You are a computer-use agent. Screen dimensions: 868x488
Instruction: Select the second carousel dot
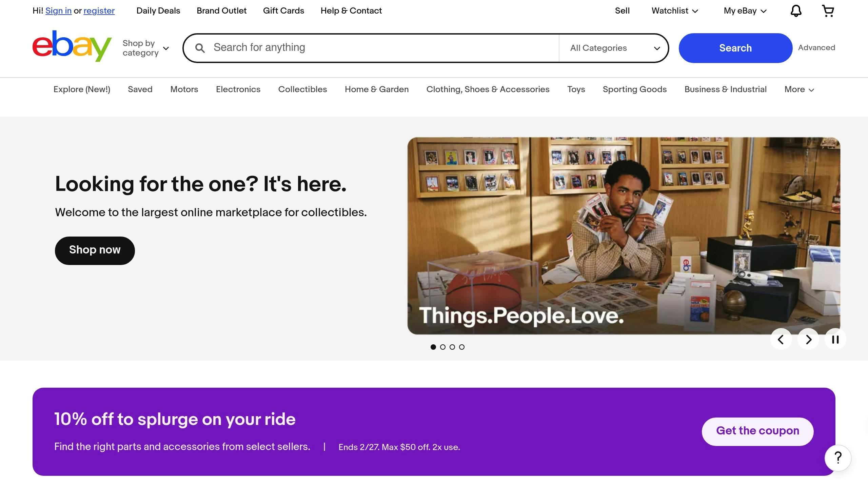tap(443, 347)
